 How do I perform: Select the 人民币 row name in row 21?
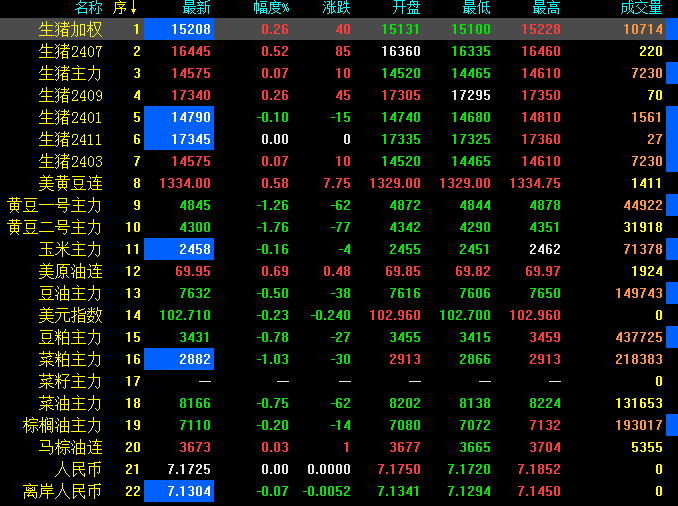point(78,470)
